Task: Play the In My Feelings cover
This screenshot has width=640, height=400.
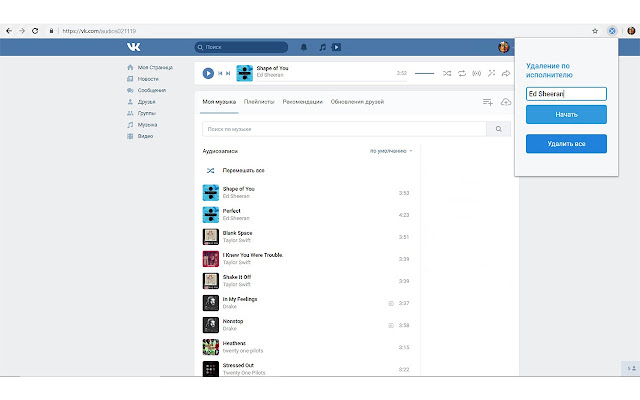Action: pos(211,303)
